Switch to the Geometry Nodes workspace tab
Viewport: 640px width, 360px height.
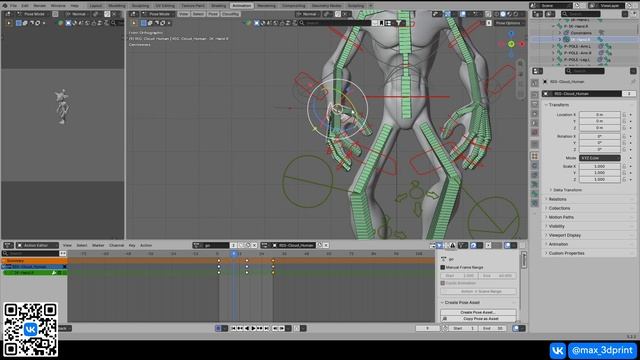[327, 6]
